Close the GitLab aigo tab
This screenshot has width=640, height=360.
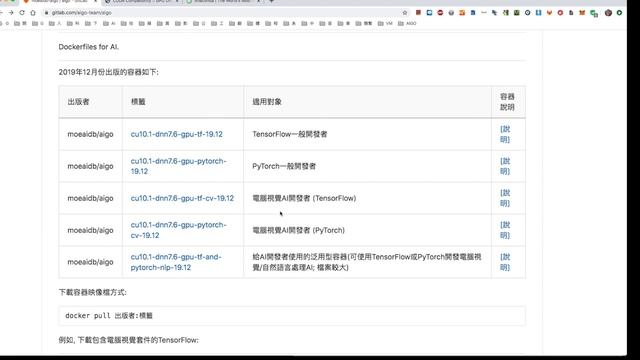[95, 2]
